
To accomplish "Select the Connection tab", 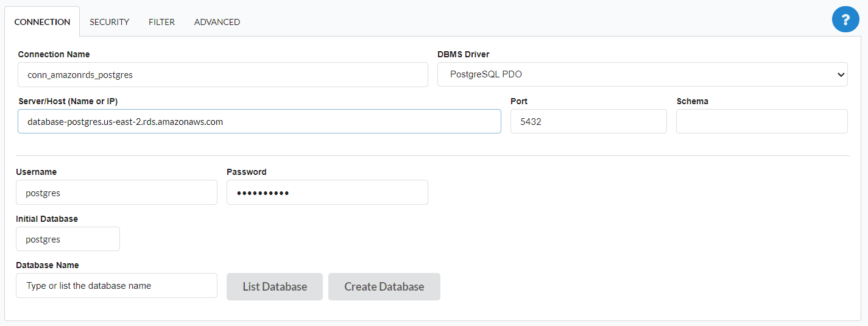I will click(x=42, y=22).
